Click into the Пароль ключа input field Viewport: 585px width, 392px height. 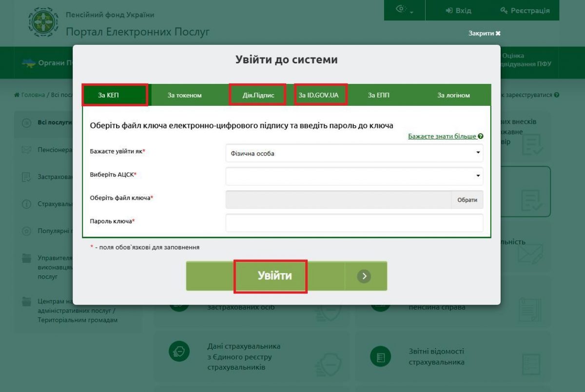click(x=354, y=223)
